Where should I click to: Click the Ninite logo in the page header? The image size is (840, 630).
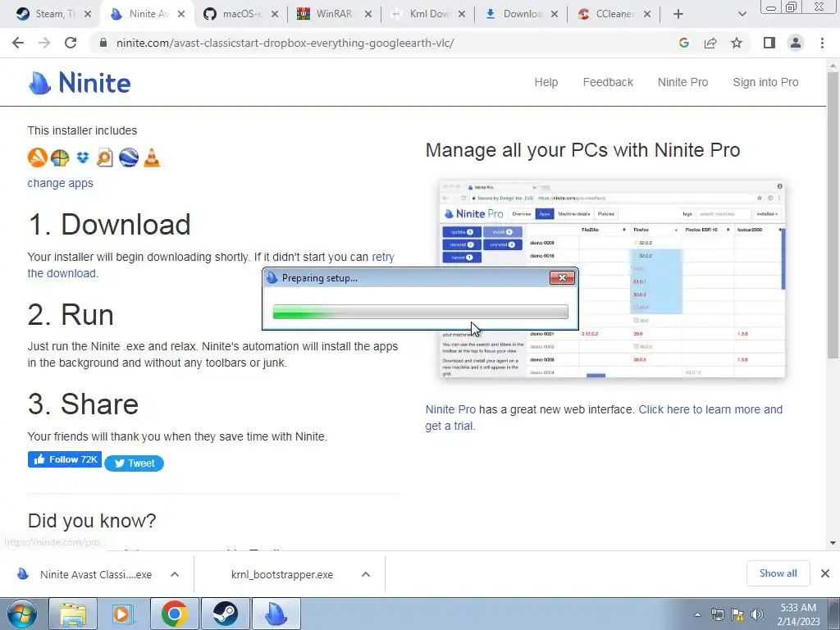tap(80, 83)
